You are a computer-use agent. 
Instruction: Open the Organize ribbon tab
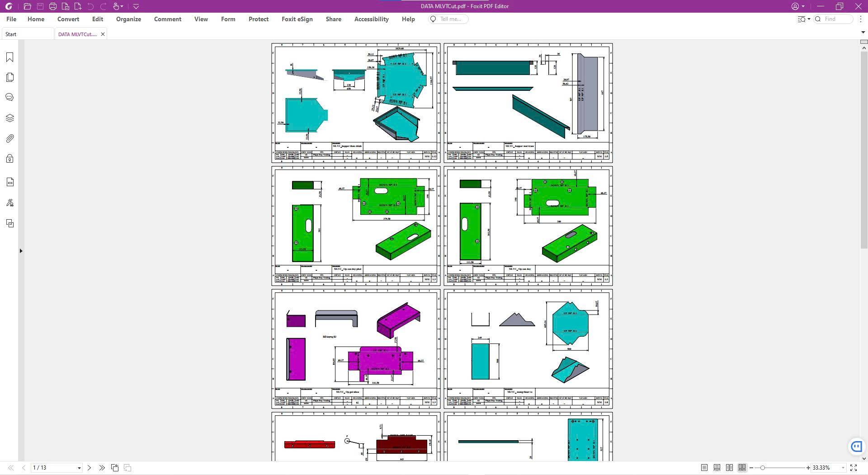[128, 19]
